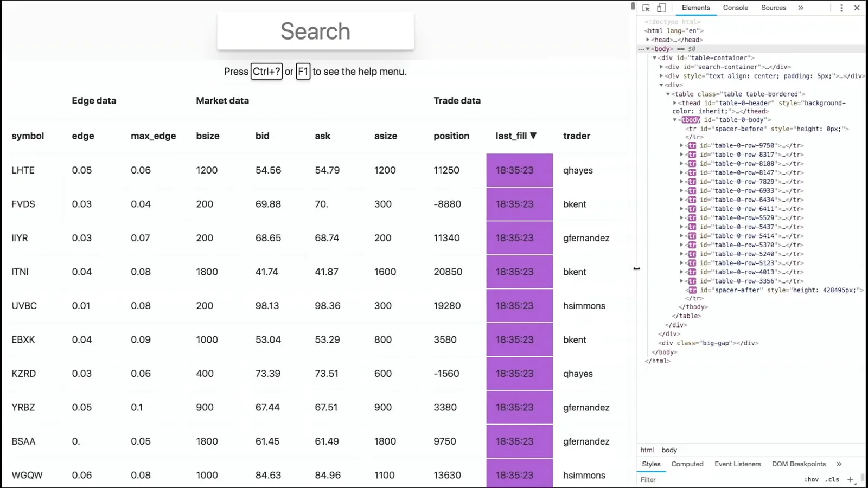
Task: Click the LHTE last_fill purple cell
Action: (520, 170)
